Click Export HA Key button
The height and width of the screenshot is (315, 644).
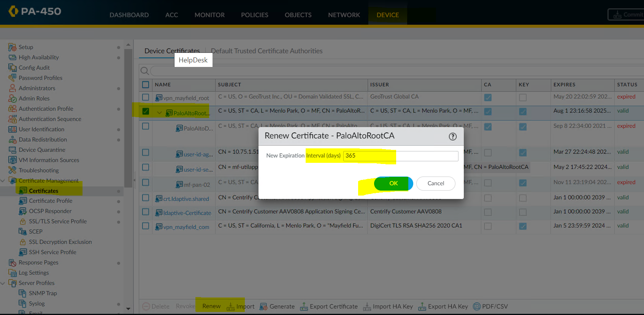(x=443, y=307)
